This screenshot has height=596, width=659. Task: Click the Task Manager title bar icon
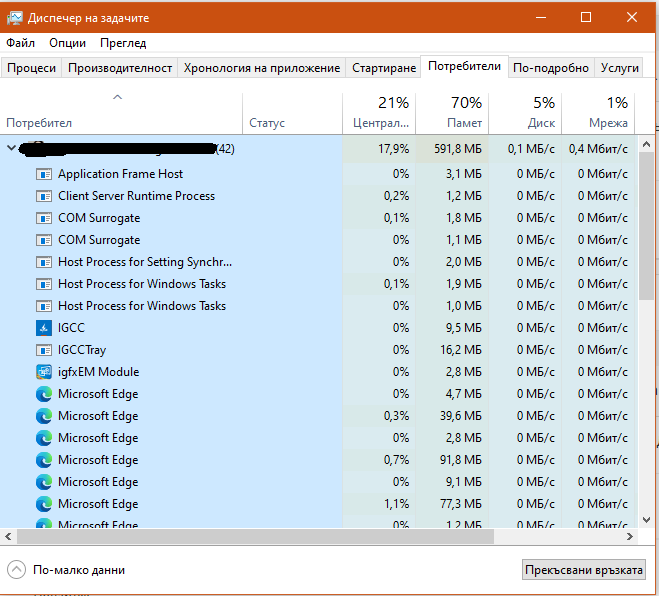14,18
